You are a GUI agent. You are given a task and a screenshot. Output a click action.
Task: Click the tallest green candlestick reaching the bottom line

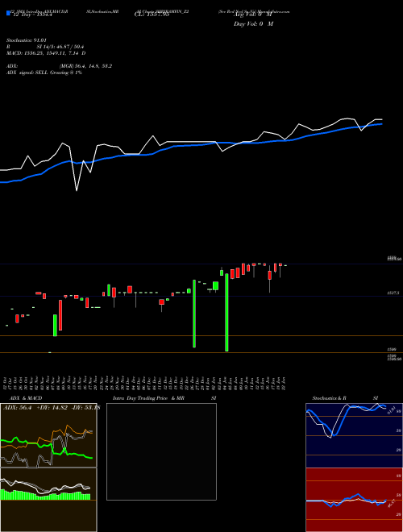pos(226,313)
